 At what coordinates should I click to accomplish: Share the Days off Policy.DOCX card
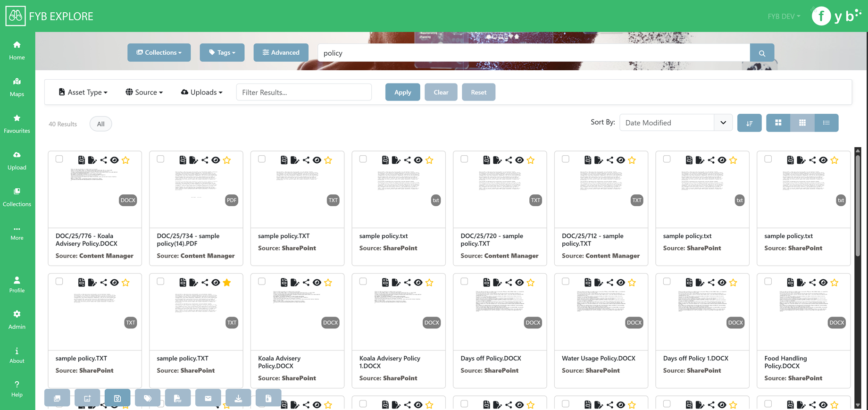pyautogui.click(x=509, y=283)
